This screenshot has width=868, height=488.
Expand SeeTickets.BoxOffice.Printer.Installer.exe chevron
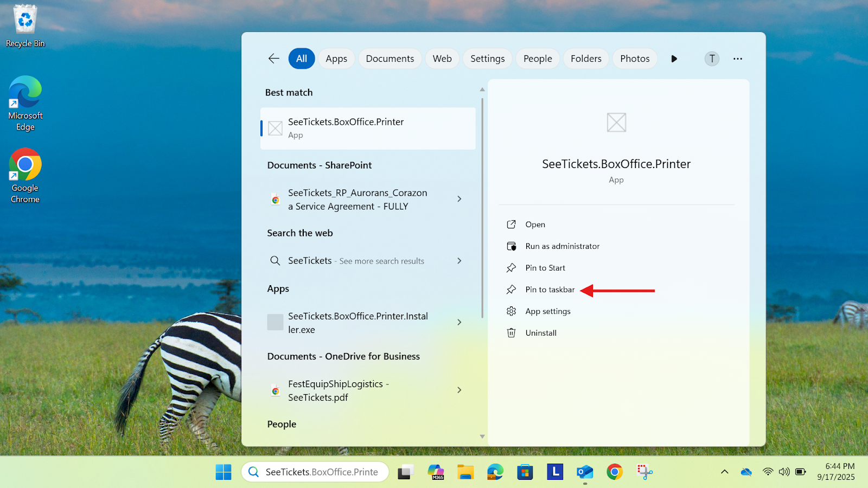[459, 322]
